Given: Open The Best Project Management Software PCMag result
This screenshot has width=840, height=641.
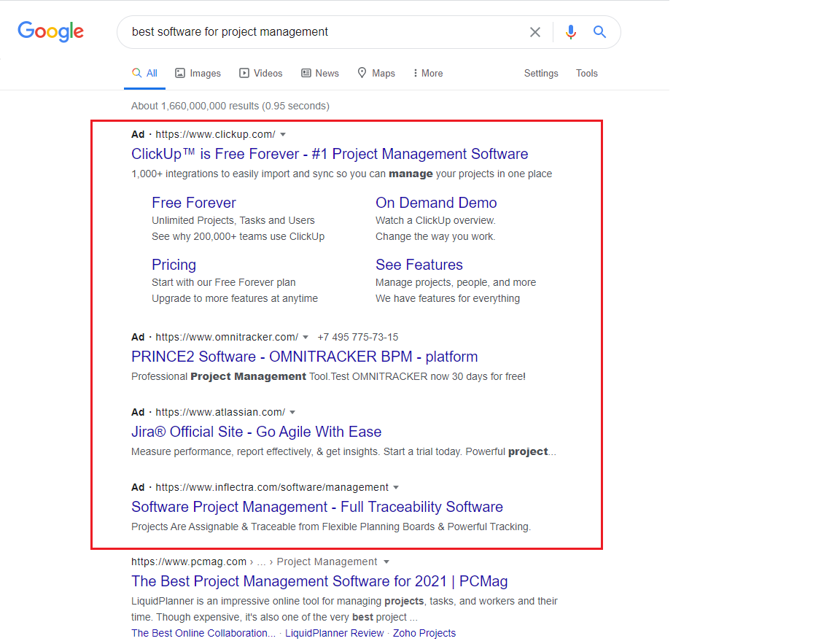Looking at the screenshot, I should pyautogui.click(x=319, y=581).
